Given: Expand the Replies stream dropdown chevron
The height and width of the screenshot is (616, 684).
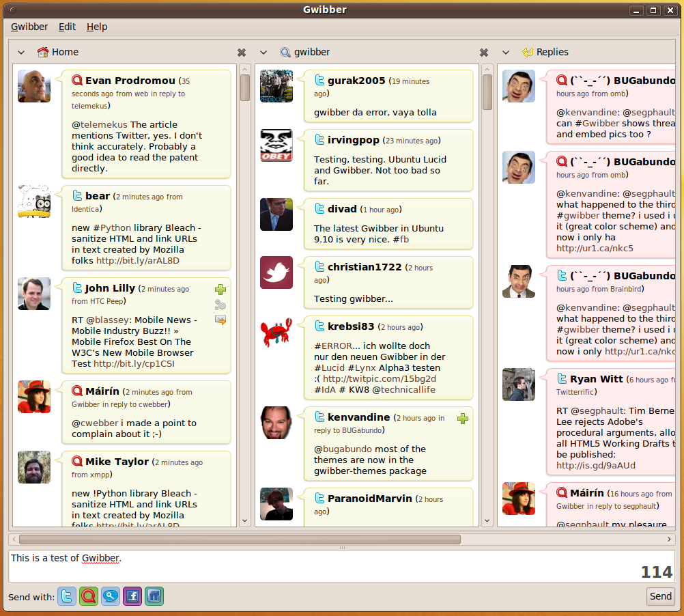Looking at the screenshot, I should click(x=506, y=53).
